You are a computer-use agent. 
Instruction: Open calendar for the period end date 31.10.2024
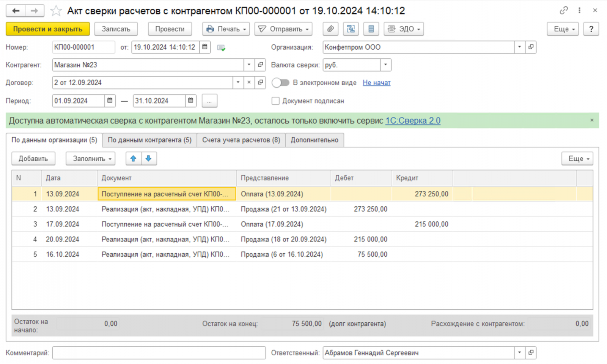(191, 100)
